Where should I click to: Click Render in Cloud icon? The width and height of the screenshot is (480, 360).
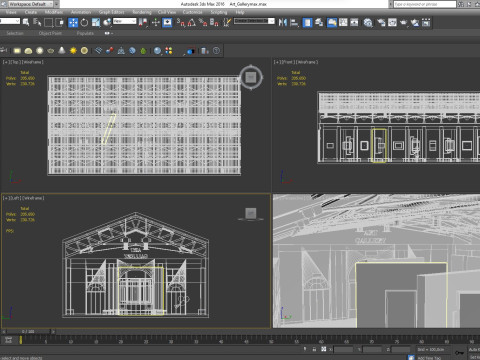click(x=415, y=22)
